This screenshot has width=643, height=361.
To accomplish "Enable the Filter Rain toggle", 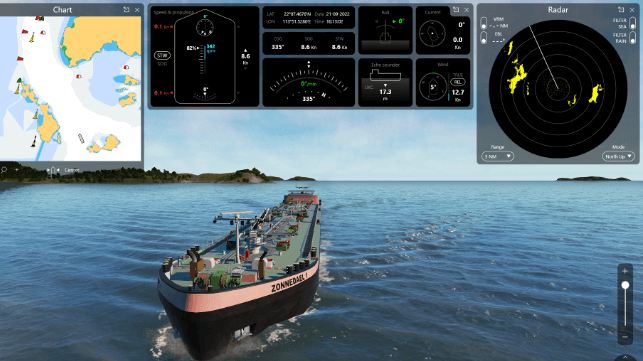I will pos(633,38).
